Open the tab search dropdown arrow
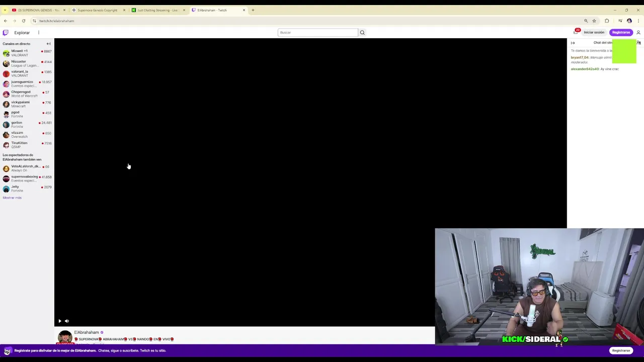This screenshot has width=644, height=362. (x=5, y=10)
